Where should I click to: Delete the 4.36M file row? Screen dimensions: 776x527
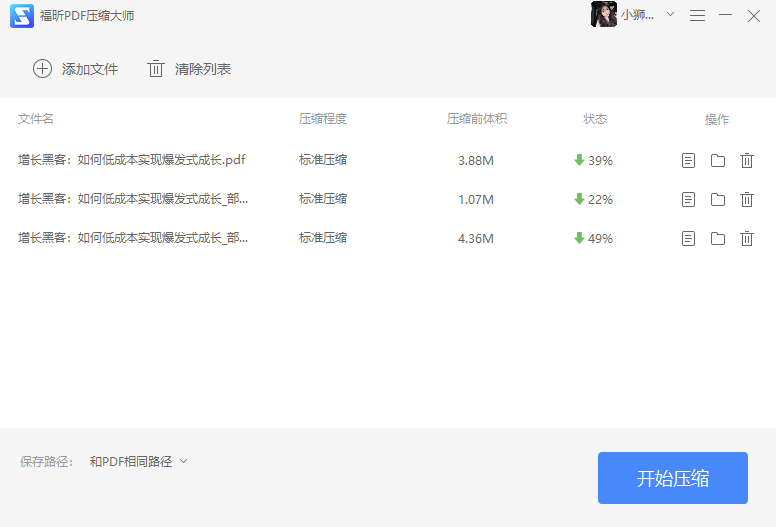click(x=747, y=239)
